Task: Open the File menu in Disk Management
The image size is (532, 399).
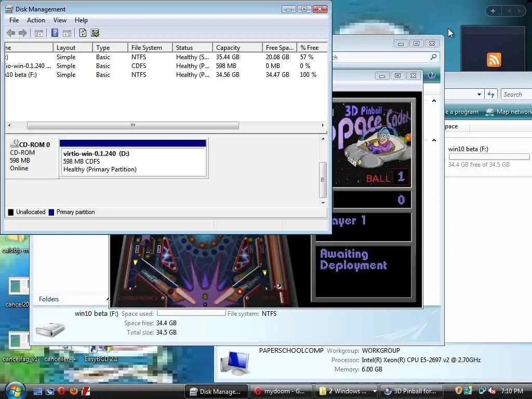Action: tap(14, 20)
